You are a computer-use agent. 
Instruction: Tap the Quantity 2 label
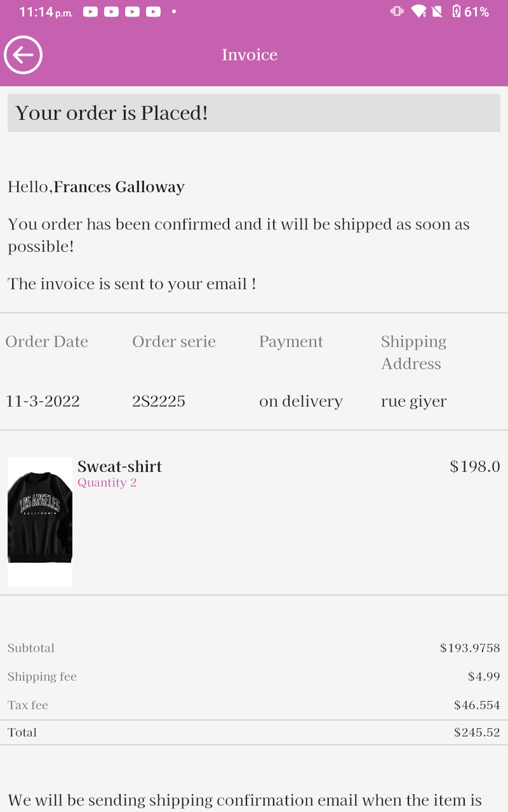click(107, 483)
